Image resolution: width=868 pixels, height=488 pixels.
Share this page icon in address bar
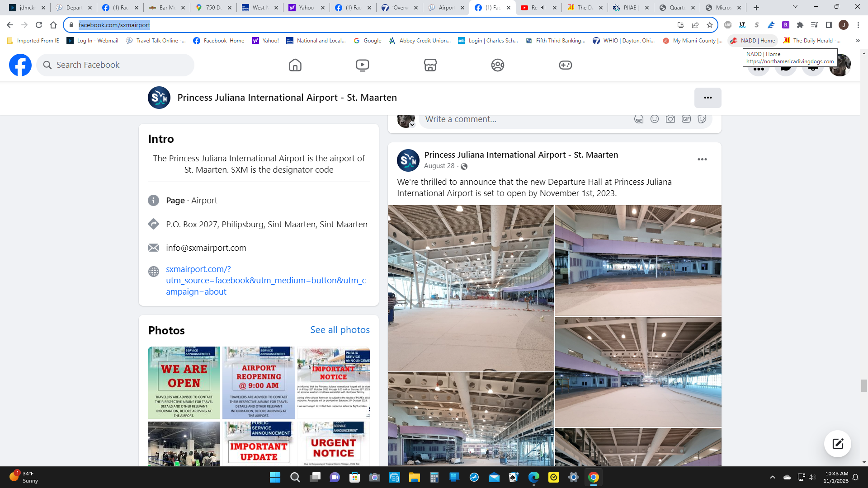(x=695, y=25)
